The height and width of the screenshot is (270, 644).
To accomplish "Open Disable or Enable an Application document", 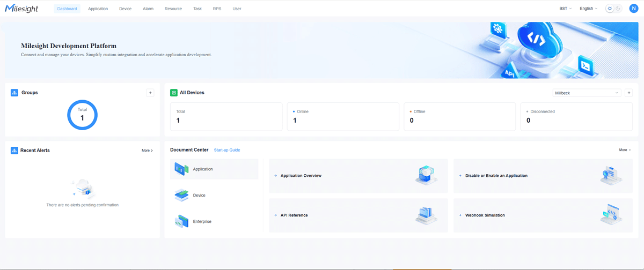I will pyautogui.click(x=543, y=176).
